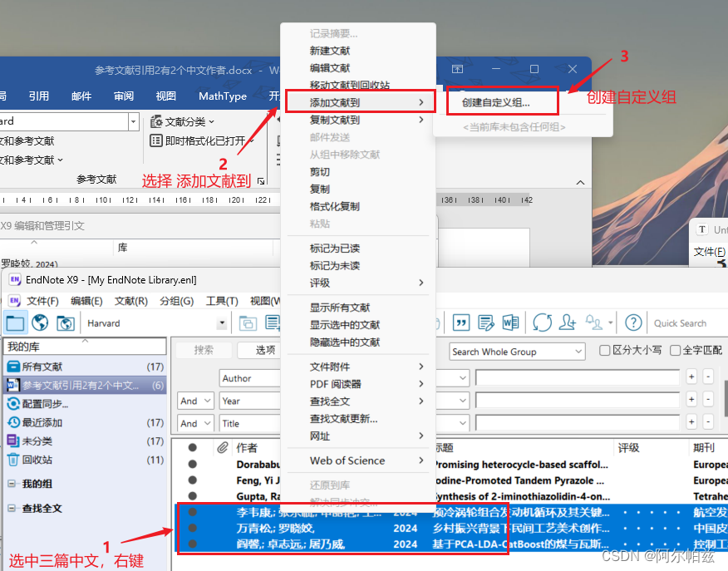Click paperclip attachment column header icon
The width and height of the screenshot is (728, 571).
[x=223, y=447]
